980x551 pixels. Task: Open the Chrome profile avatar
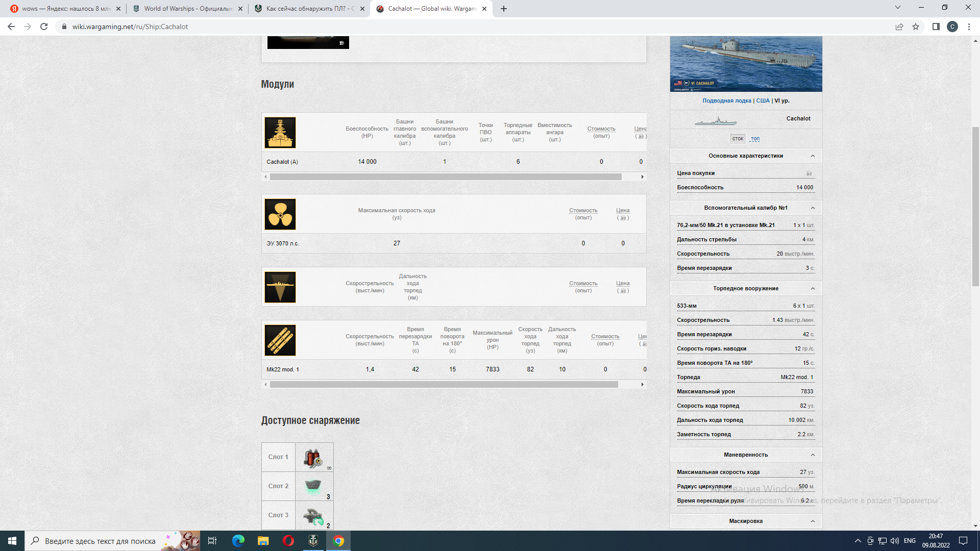point(952,27)
